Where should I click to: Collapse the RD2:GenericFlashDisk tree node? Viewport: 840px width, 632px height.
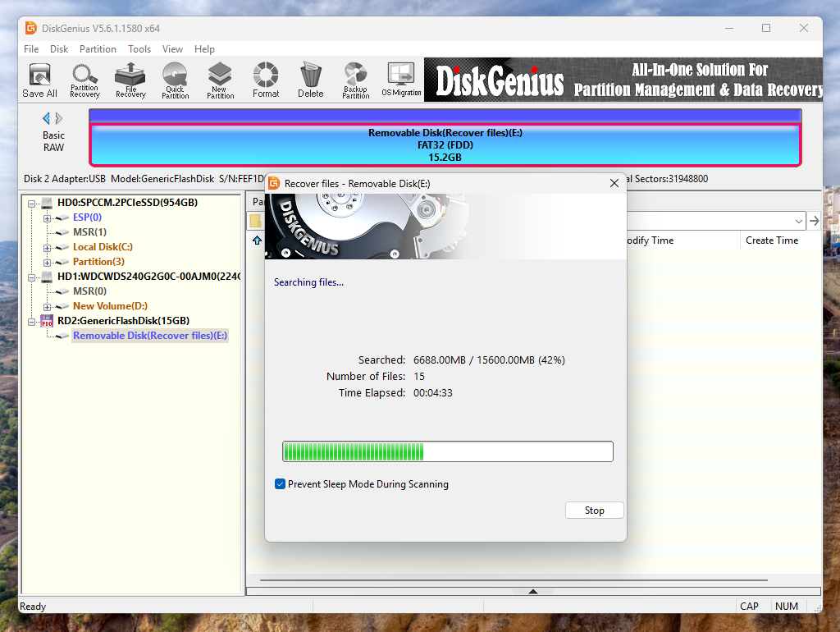pyautogui.click(x=32, y=322)
